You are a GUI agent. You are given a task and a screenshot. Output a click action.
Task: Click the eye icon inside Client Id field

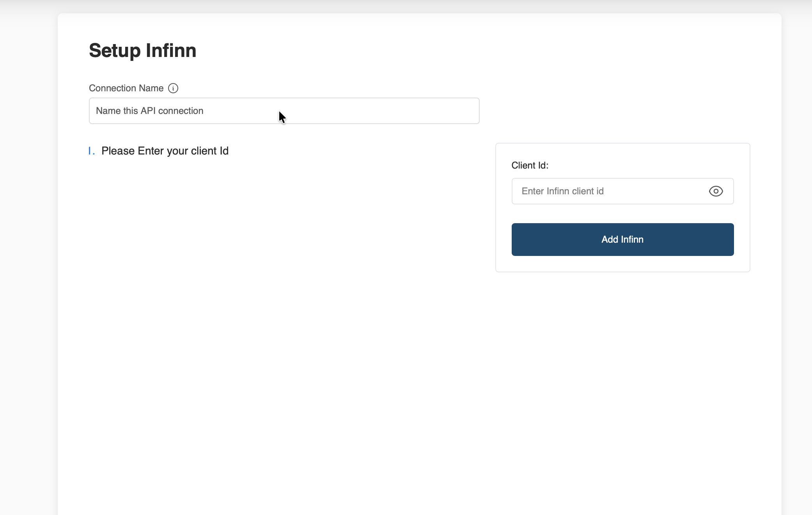(716, 191)
